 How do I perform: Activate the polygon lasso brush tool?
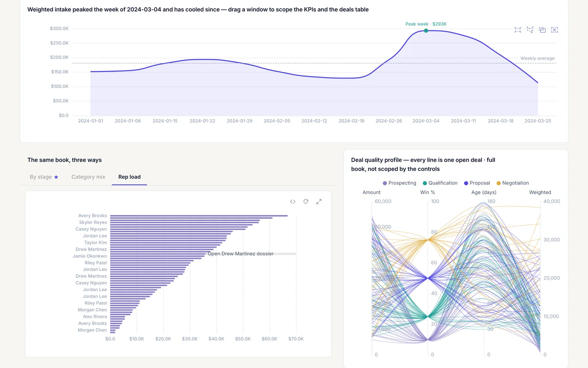(530, 30)
